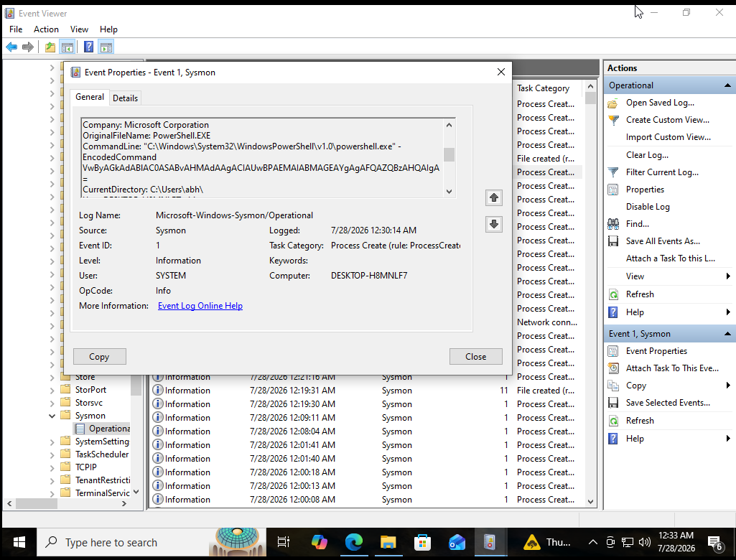Expand the Storsvc tree node
736x560 pixels.
(x=52, y=403)
